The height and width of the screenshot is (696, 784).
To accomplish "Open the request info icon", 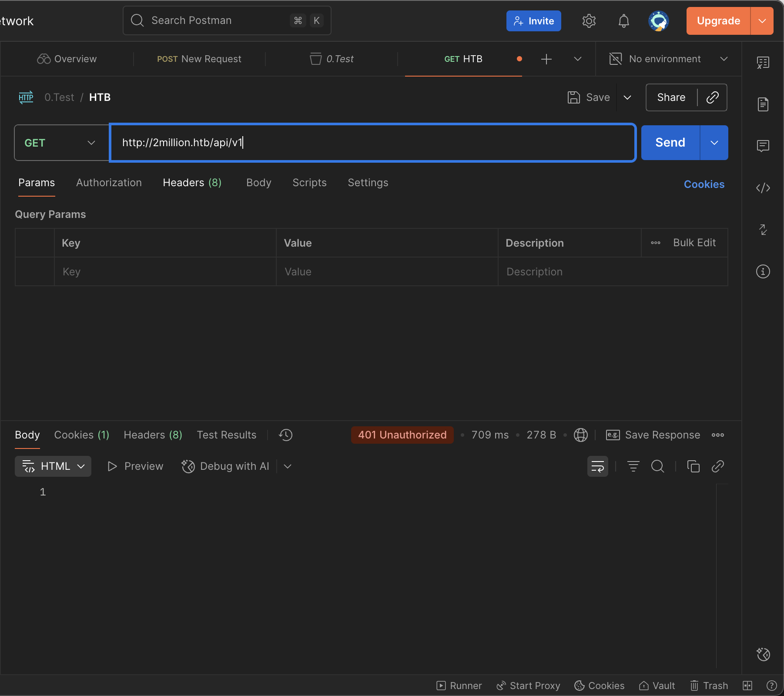I will [763, 271].
